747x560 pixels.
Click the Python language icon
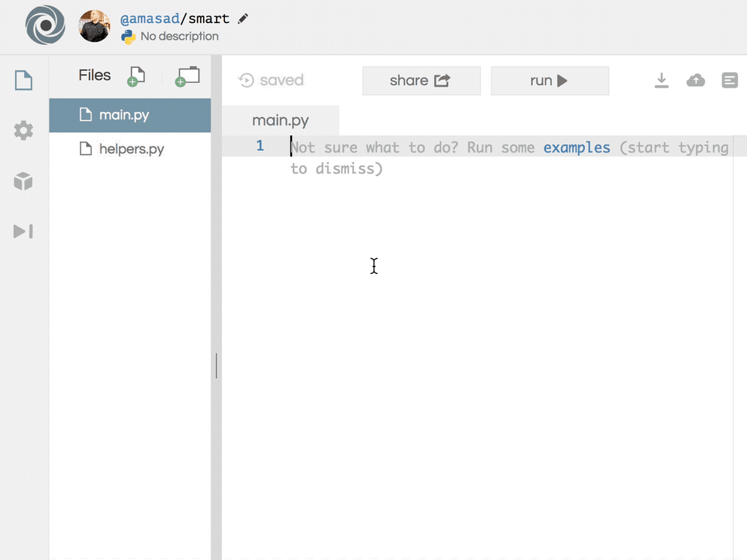pos(128,37)
